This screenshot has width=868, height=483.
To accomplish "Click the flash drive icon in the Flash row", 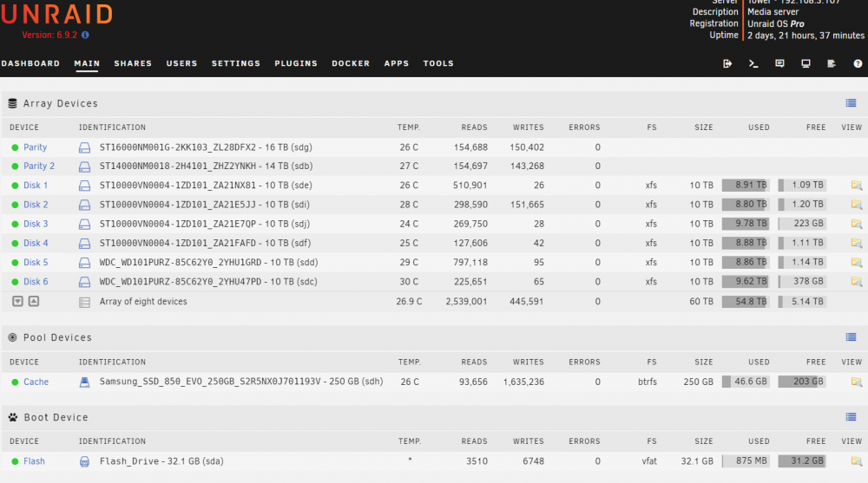I will pyautogui.click(x=84, y=461).
